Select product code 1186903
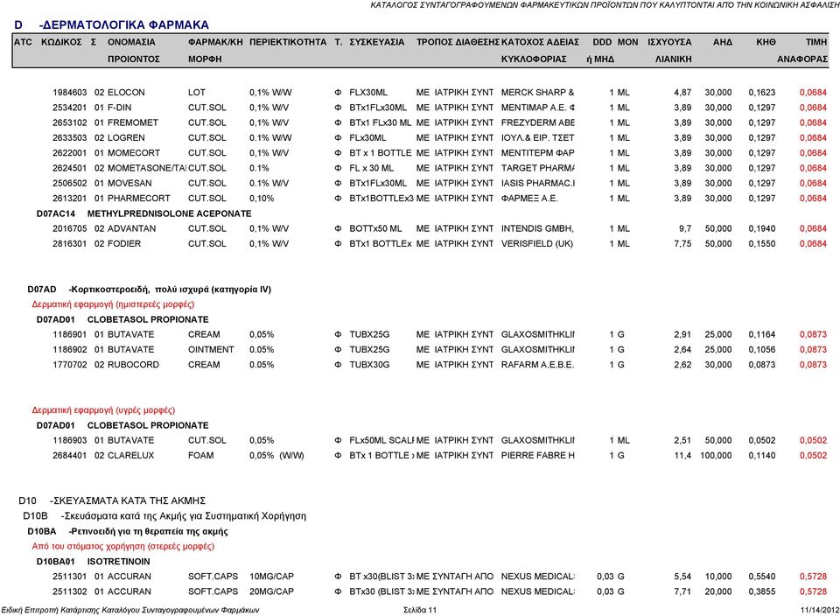Viewport: 840px width, 616px height. (x=70, y=441)
